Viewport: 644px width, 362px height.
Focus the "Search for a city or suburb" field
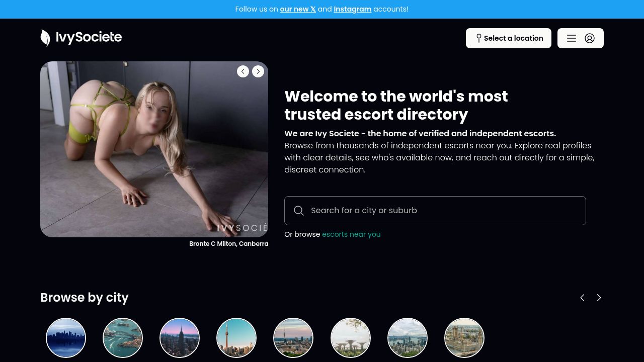[435, 211]
